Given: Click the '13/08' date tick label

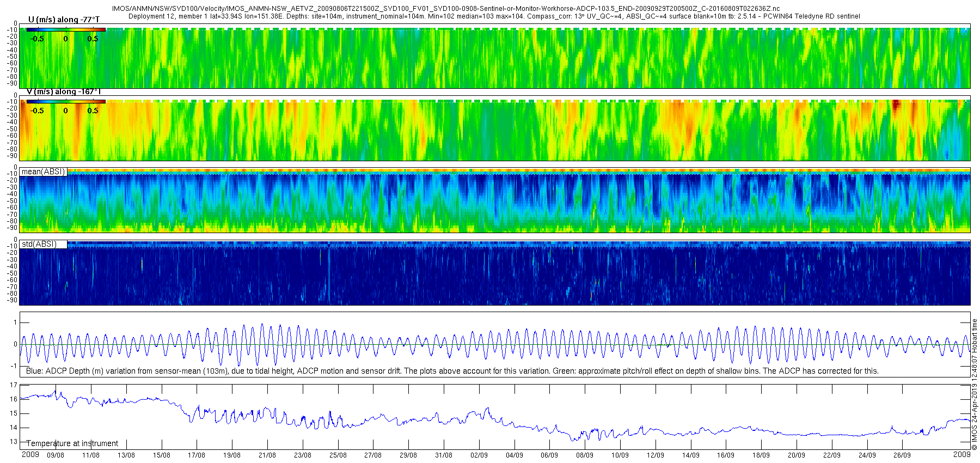Looking at the screenshot, I should click(126, 455).
